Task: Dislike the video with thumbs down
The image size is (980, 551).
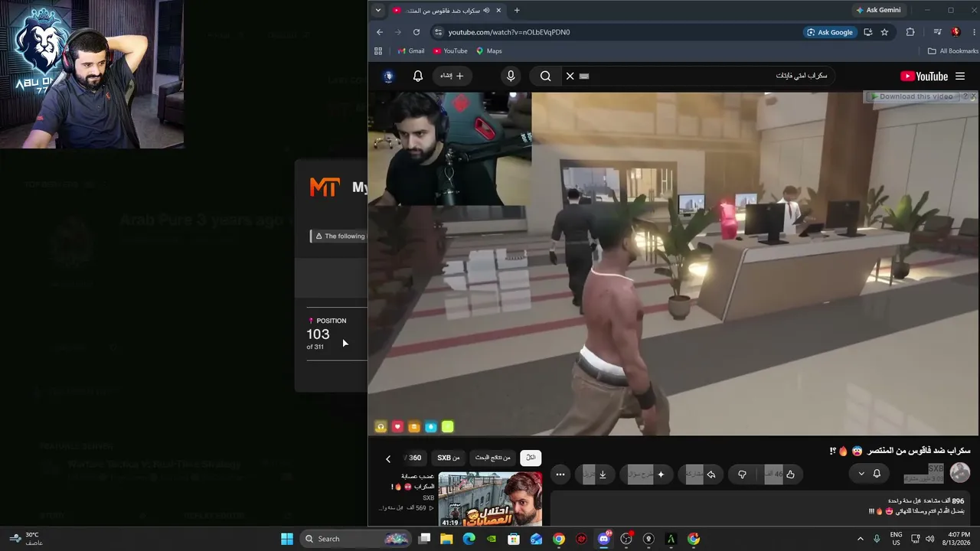Action: point(742,474)
